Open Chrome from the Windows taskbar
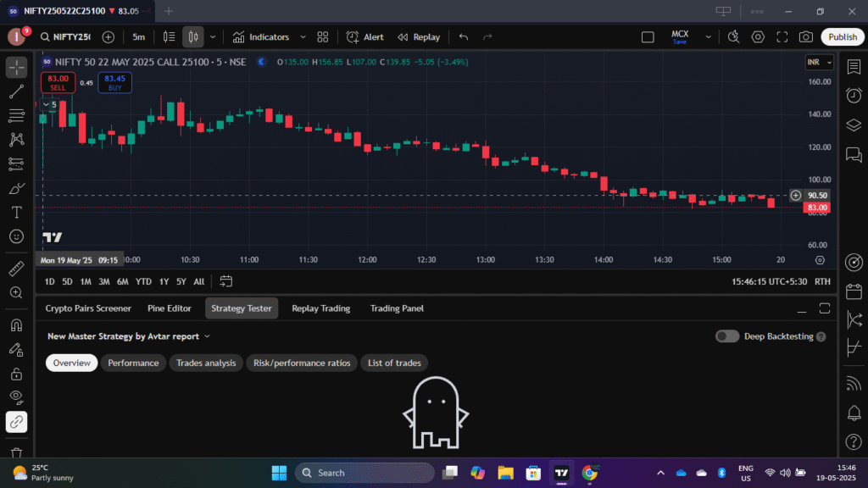 589,473
